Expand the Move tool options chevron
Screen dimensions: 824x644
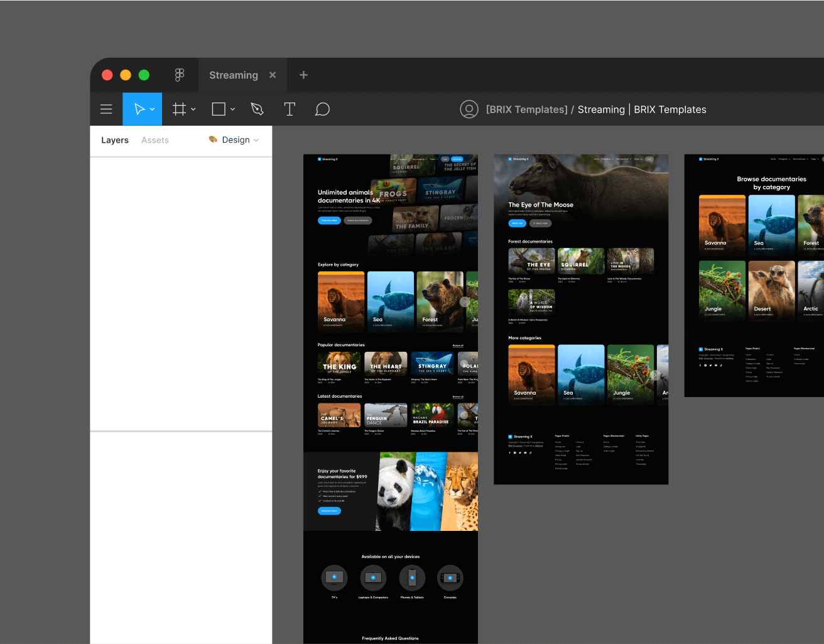(x=152, y=109)
